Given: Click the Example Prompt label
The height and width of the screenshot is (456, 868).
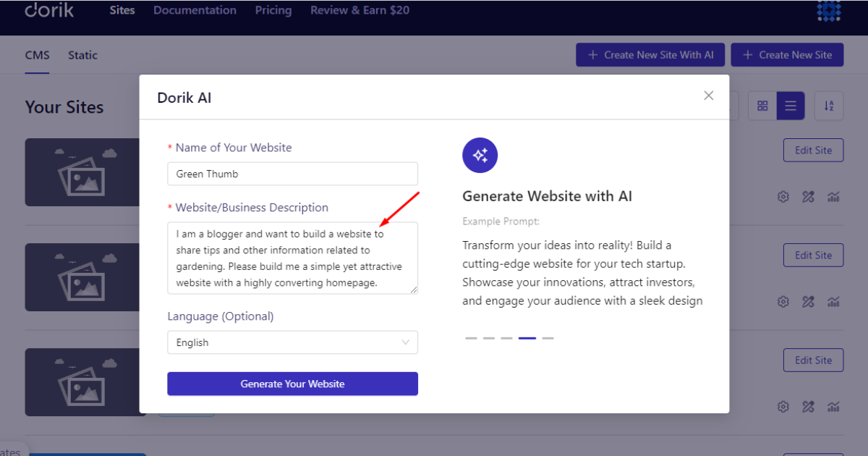Looking at the screenshot, I should [501, 221].
